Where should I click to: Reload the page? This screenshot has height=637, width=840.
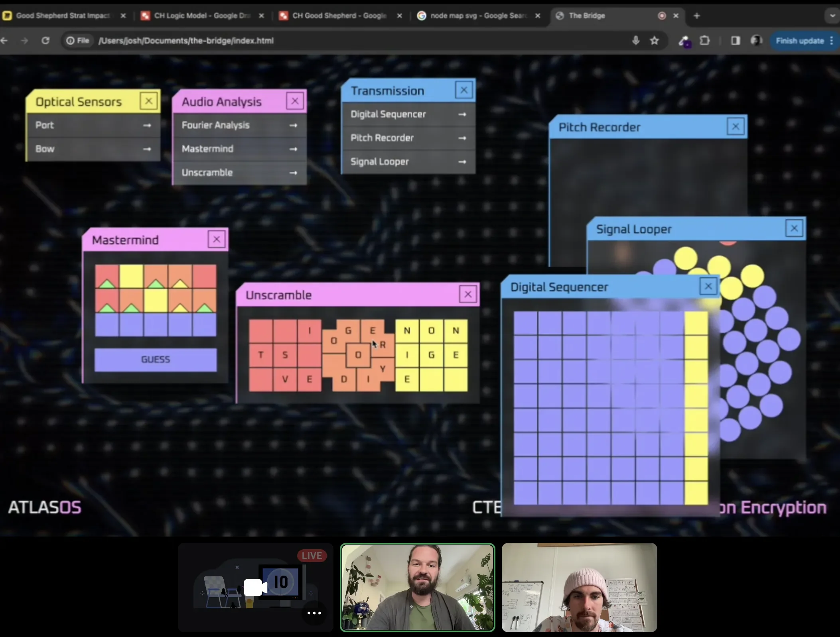point(45,41)
